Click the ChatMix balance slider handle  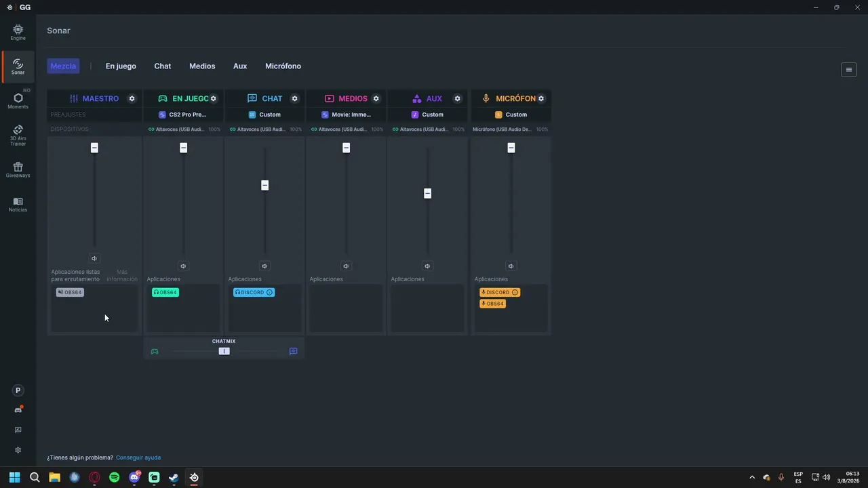(x=224, y=351)
